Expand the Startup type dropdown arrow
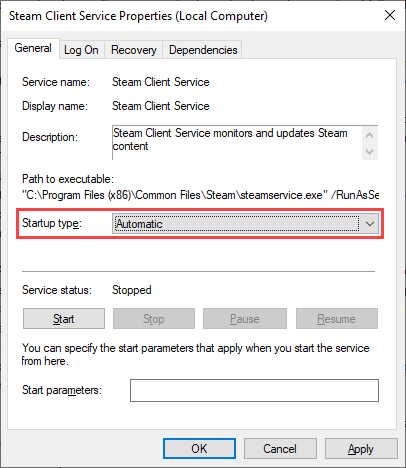The height and width of the screenshot is (468, 406). tap(370, 224)
